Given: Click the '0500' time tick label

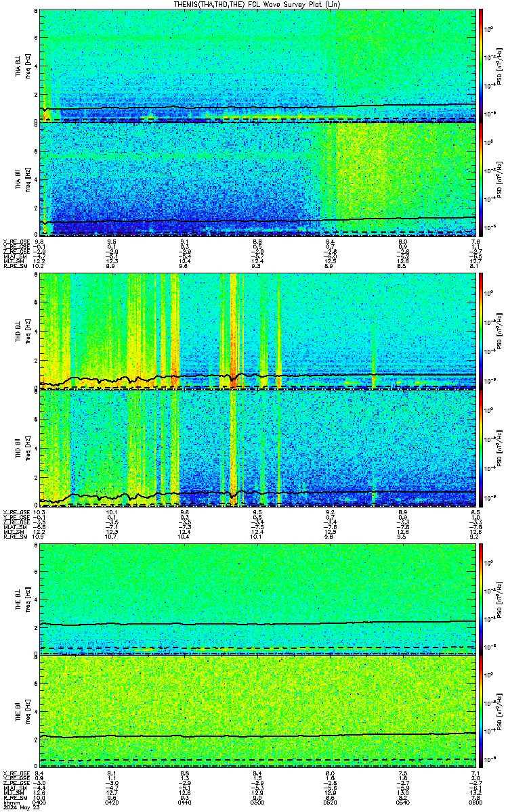Looking at the screenshot, I should [x=257, y=802].
